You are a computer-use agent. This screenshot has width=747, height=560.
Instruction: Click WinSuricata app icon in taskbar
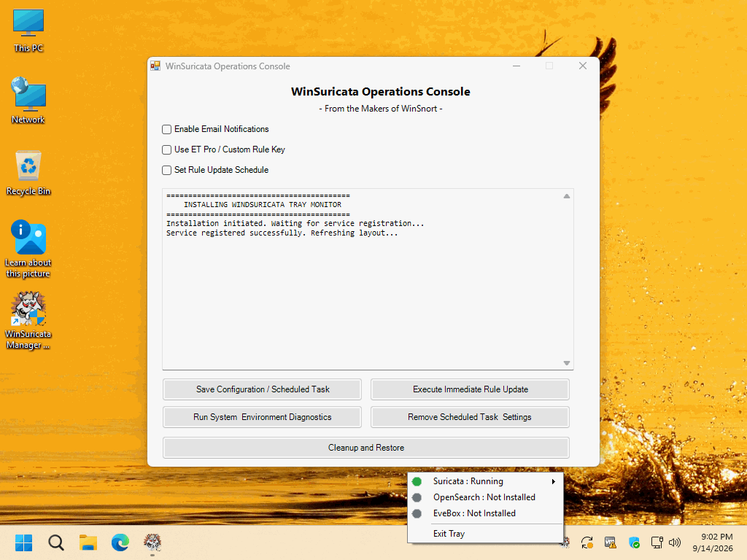(152, 542)
